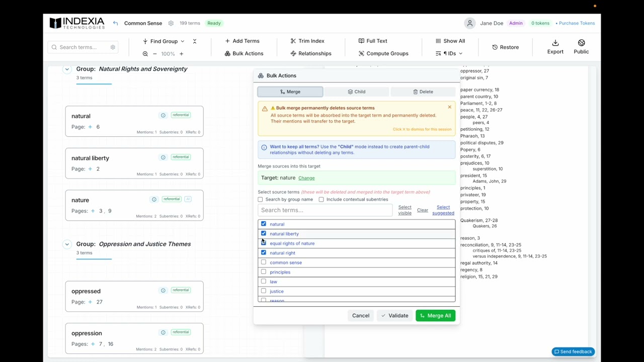Click the user avatar icon

coord(470,23)
